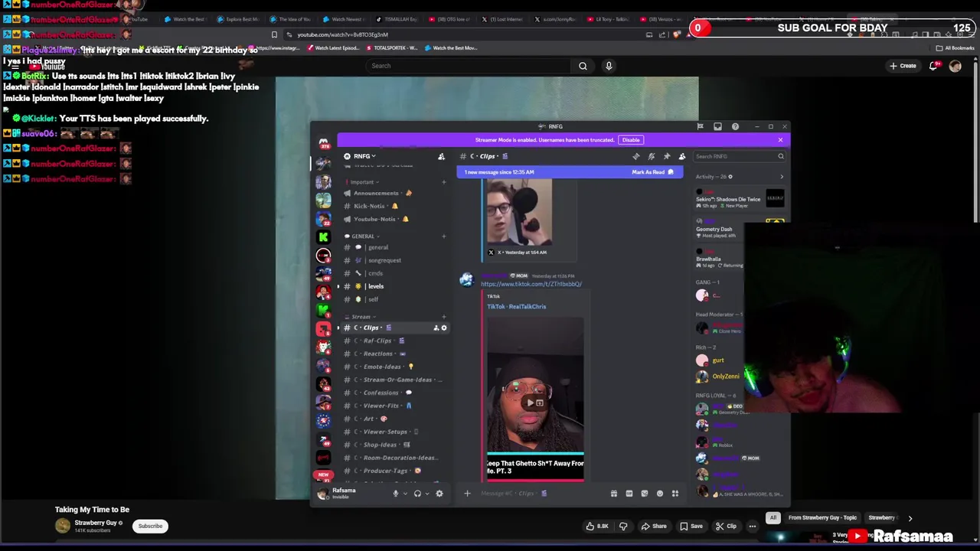The height and width of the screenshot is (551, 980).
Task: Click YouTube Clip button
Action: (x=726, y=526)
